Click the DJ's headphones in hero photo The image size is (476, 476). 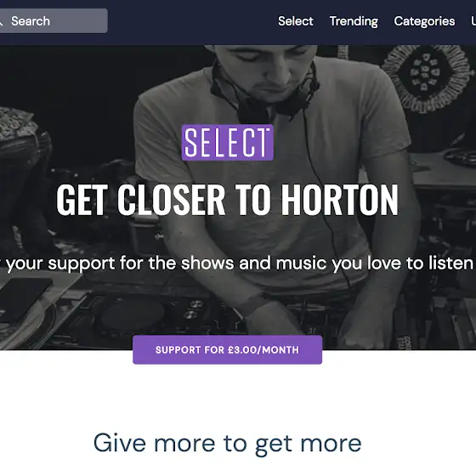[264, 91]
